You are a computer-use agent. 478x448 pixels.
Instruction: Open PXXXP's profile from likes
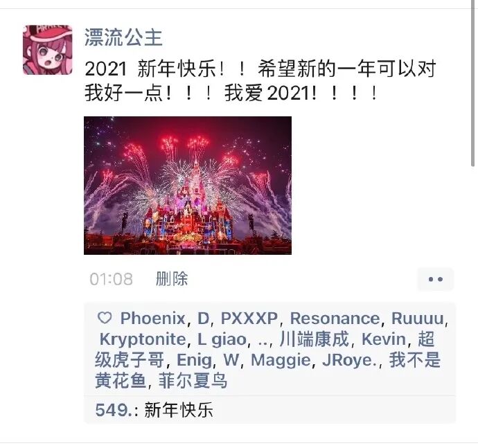click(x=249, y=319)
